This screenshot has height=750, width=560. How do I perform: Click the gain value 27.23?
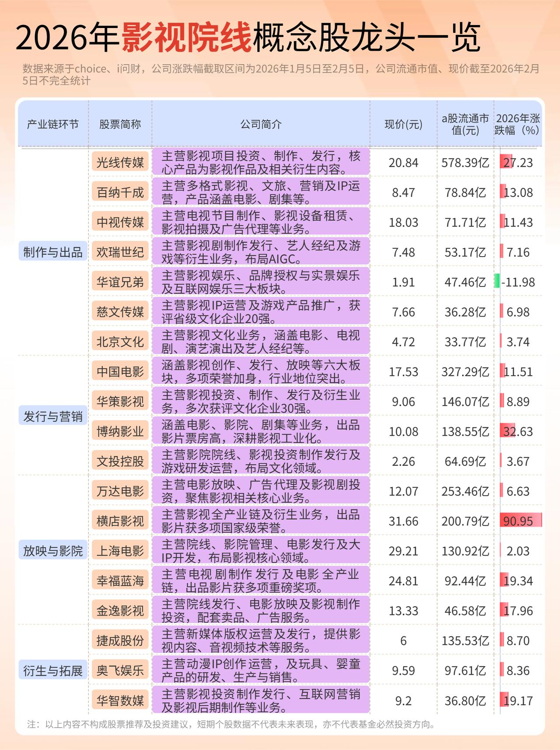click(x=518, y=163)
